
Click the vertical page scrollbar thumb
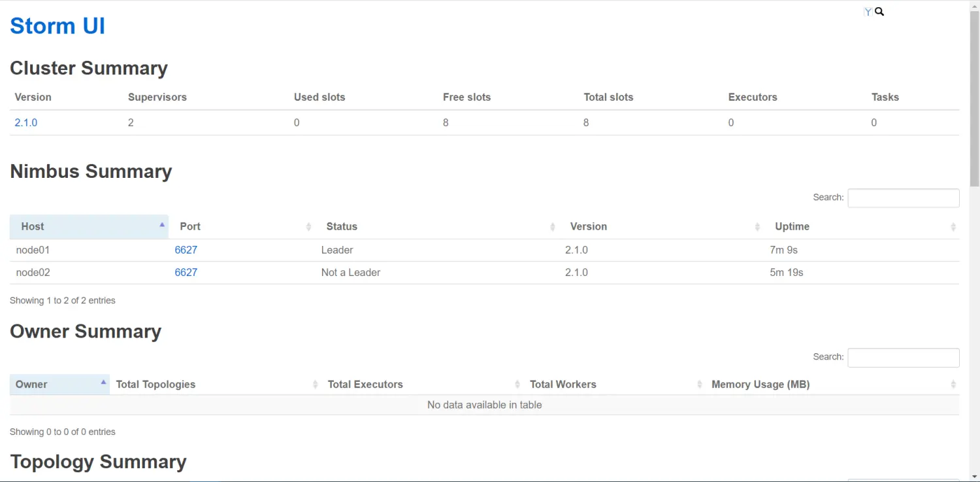pos(974,98)
